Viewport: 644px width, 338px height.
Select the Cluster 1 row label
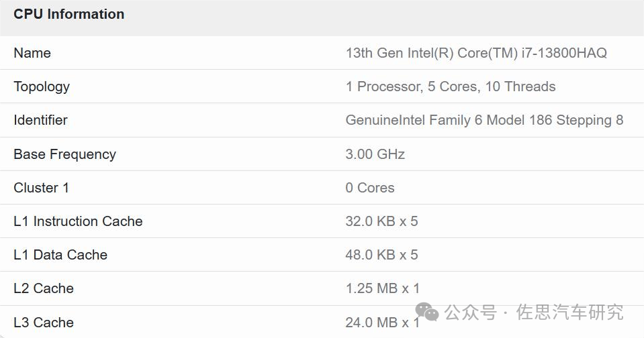[x=41, y=188]
